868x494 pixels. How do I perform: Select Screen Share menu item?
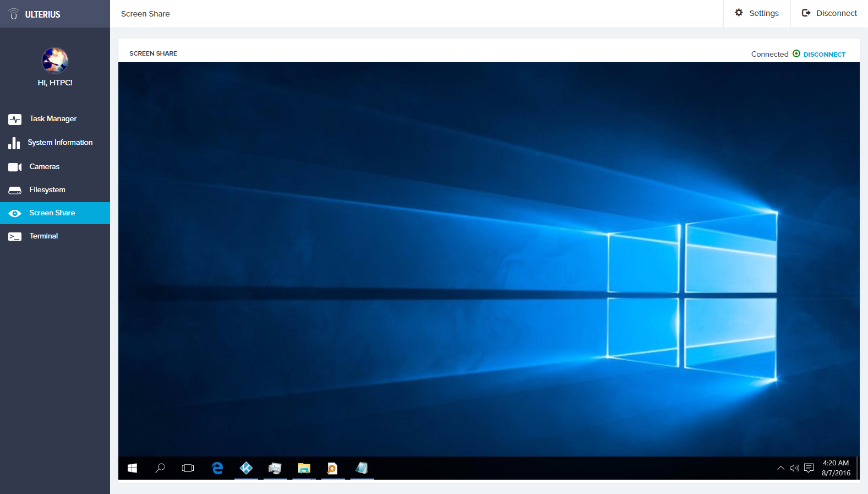pyautogui.click(x=55, y=213)
